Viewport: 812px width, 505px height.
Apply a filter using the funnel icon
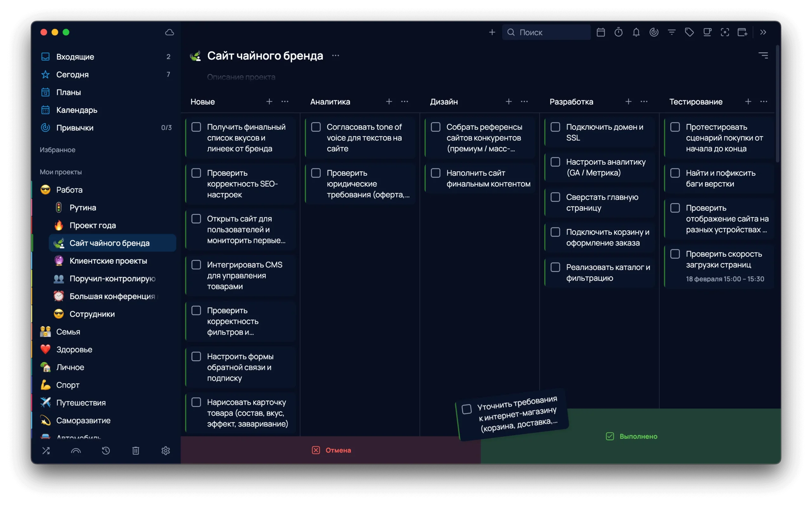pyautogui.click(x=671, y=32)
